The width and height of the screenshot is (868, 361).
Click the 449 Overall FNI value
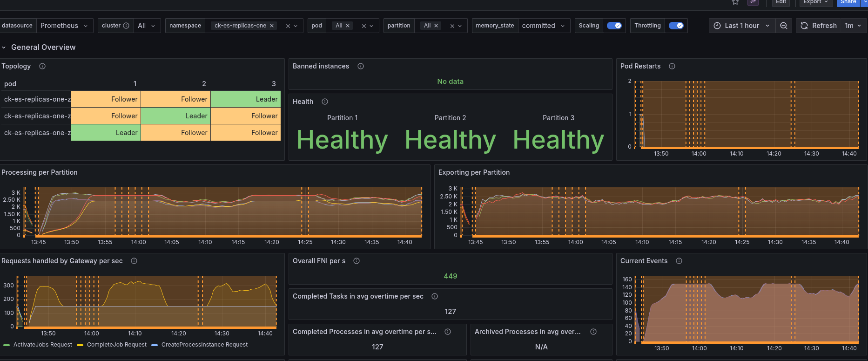click(451, 276)
